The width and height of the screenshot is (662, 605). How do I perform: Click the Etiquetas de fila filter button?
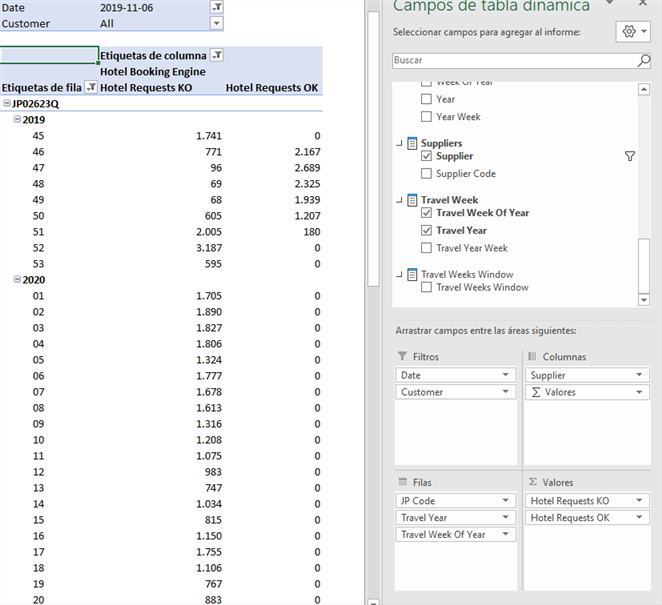pyautogui.click(x=91, y=88)
